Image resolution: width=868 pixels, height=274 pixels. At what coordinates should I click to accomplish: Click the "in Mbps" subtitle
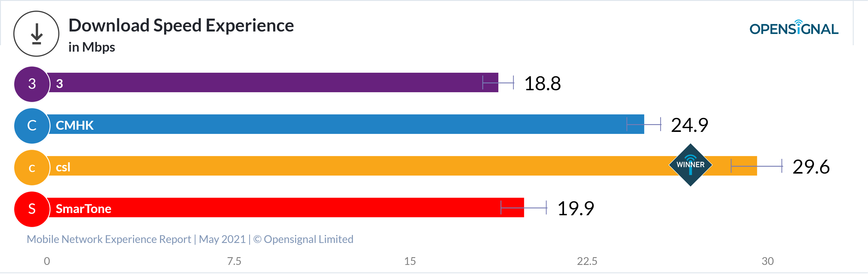pos(92,47)
